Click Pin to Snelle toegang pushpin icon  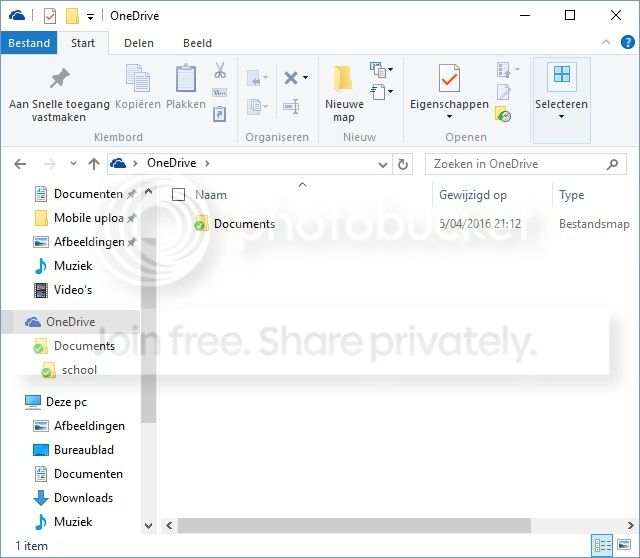tap(60, 78)
